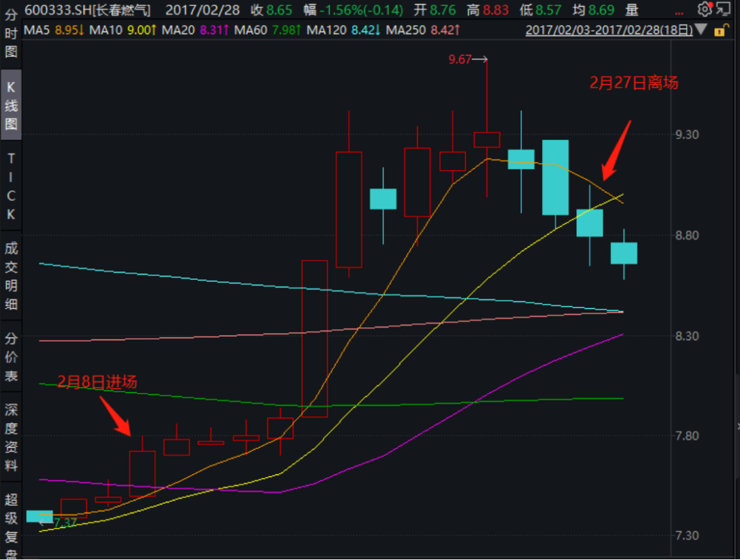Select the largest cyan candle body
Screen dimensions: 740x560
pyautogui.click(x=556, y=178)
